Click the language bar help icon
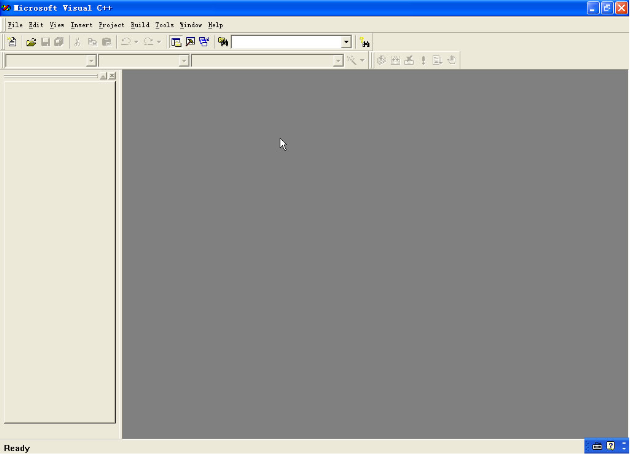Viewport: 630px width, 454px height. [x=611, y=446]
